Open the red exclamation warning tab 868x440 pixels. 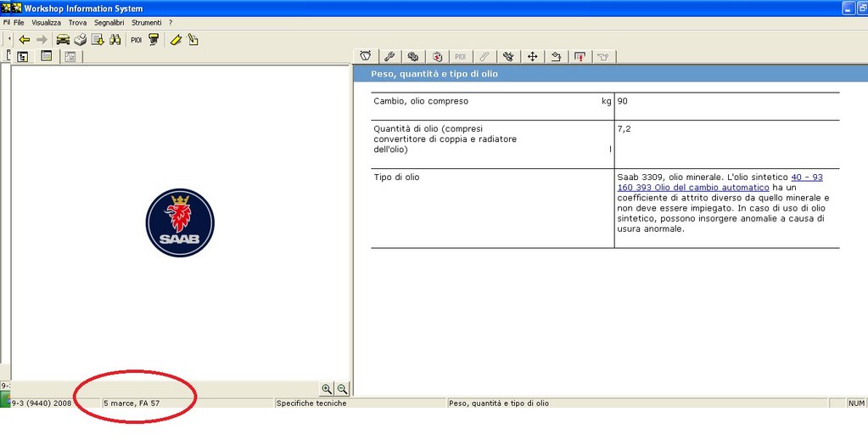coord(580,57)
